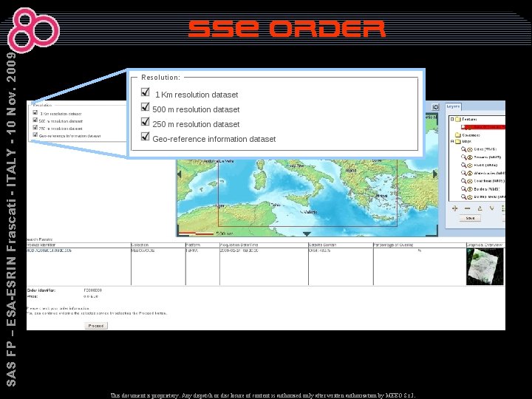The height and width of the screenshot is (399, 532).
Task: Move layer up with the triangle icon
Action: (480, 208)
